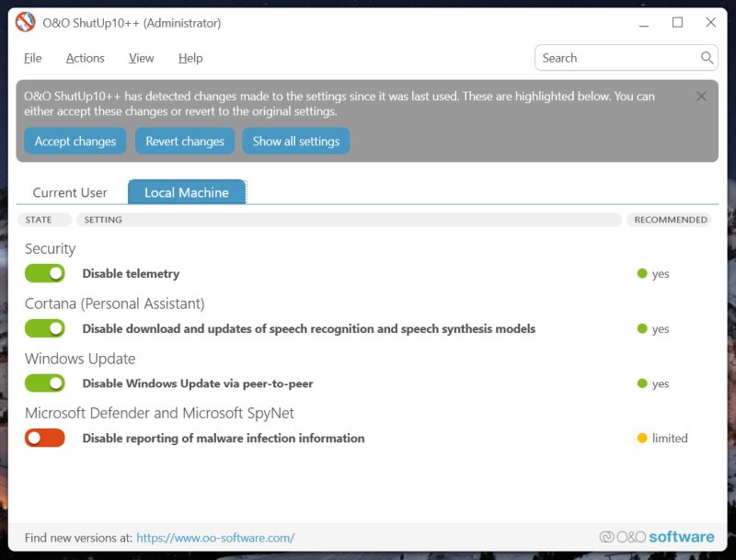Viewport: 736px width, 560px height.
Task: Toggle Windows Update peer-to-peer switch
Action: pos(45,383)
